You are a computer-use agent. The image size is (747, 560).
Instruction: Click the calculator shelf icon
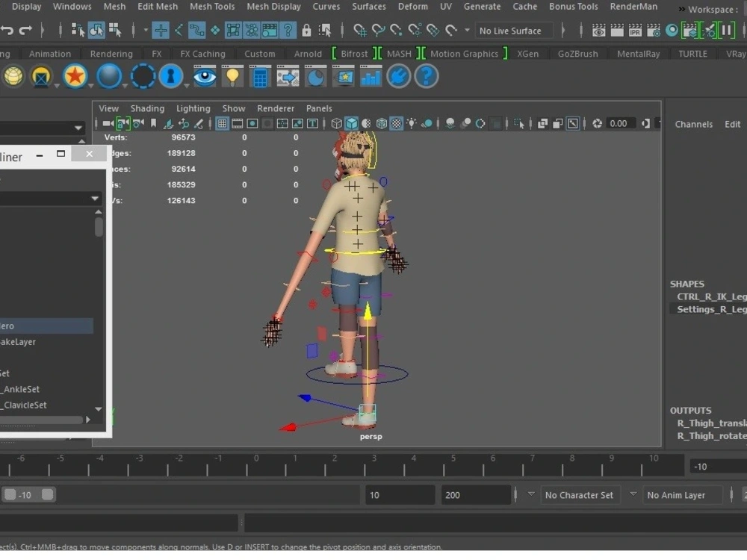(259, 75)
